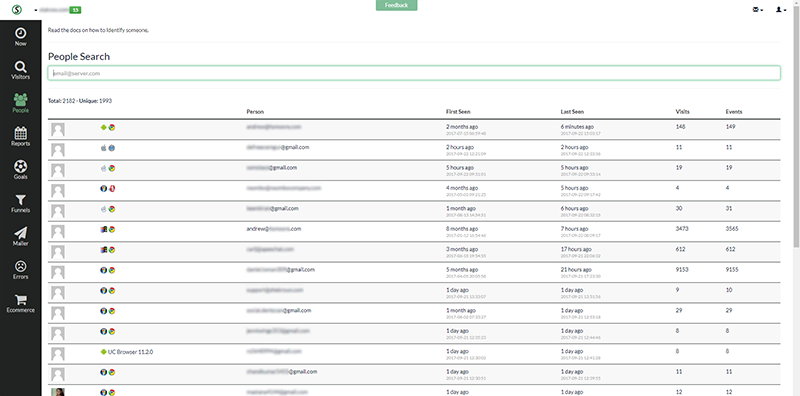This screenshot has height=396, width=800.
Task: Click the Windows icon in the 4 visits row
Action: tap(104, 188)
